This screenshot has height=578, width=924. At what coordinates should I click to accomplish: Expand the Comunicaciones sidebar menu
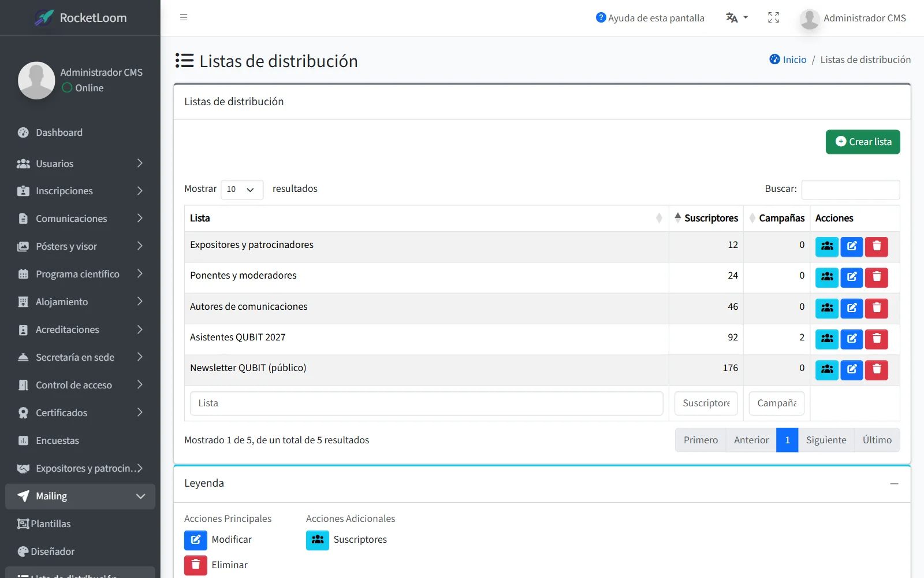[x=80, y=218]
